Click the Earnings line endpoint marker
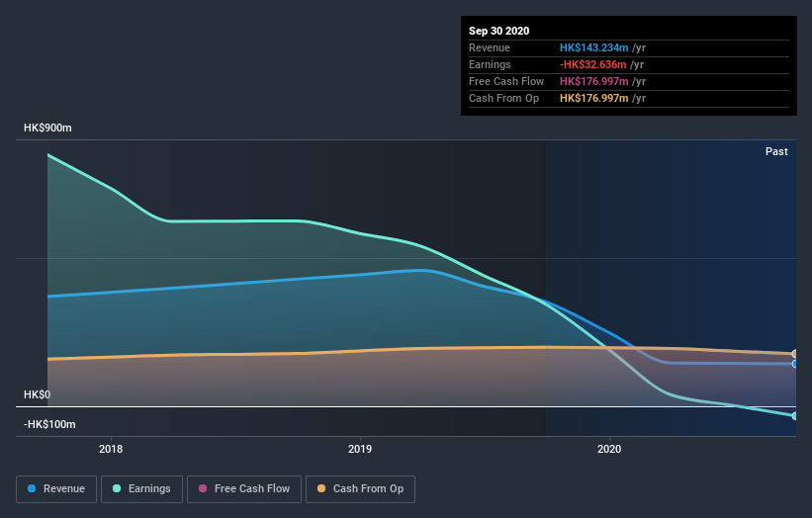Image resolution: width=812 pixels, height=518 pixels. pyautogui.click(x=794, y=416)
